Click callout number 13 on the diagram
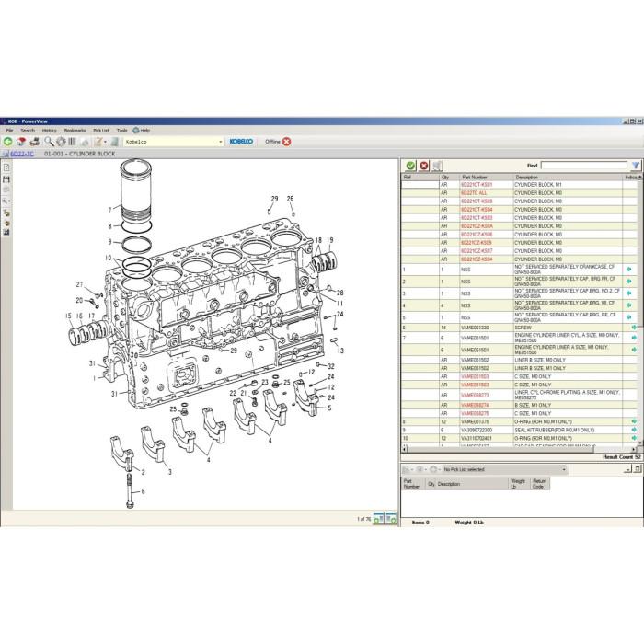Viewport: 644px width, 644px height. (x=340, y=351)
